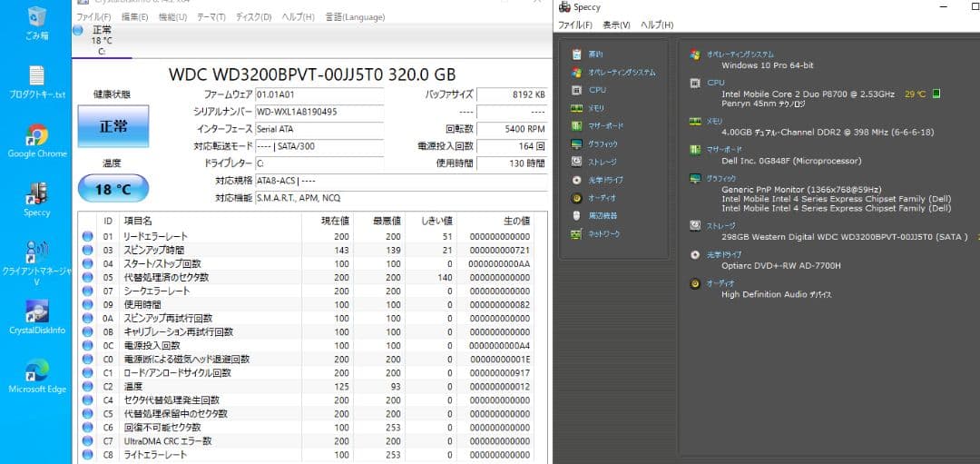
Task: Click the バッファサイズ field showing 8192 KB
Action: click(x=512, y=94)
